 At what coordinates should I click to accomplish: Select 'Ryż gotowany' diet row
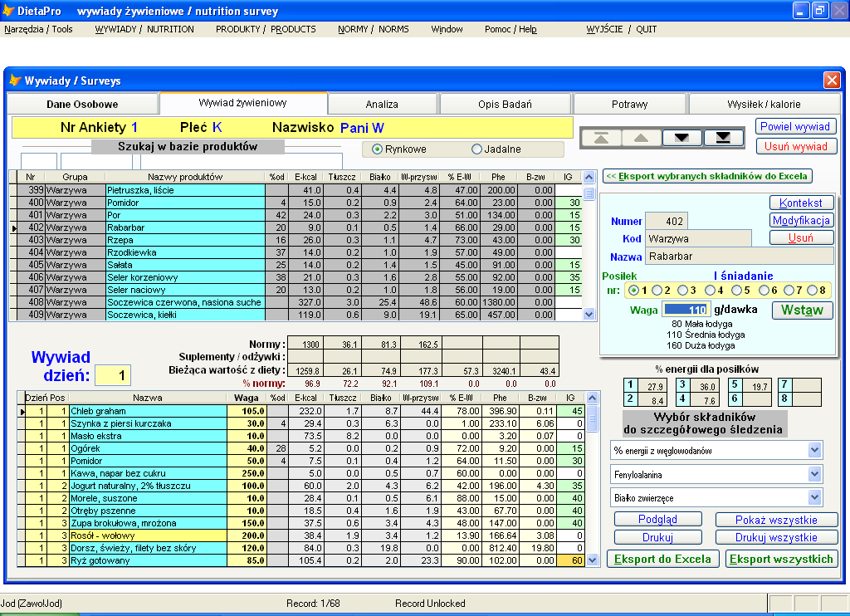(x=304, y=560)
